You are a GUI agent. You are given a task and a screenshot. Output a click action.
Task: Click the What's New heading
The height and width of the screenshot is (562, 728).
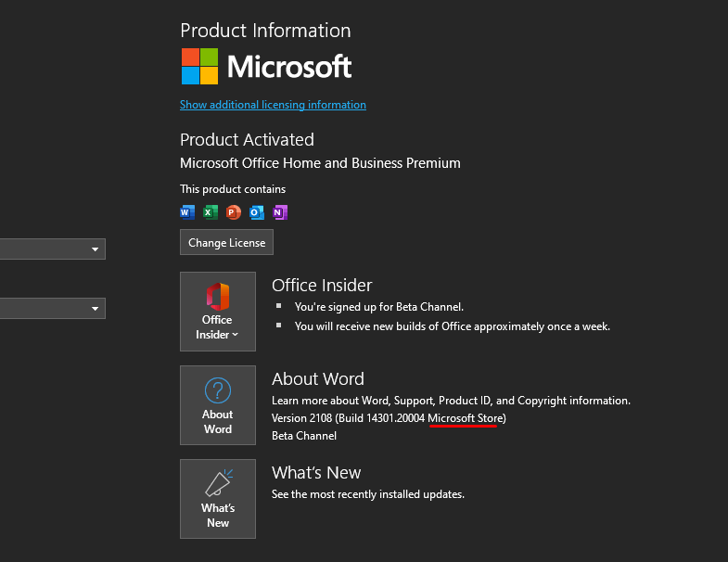click(316, 473)
